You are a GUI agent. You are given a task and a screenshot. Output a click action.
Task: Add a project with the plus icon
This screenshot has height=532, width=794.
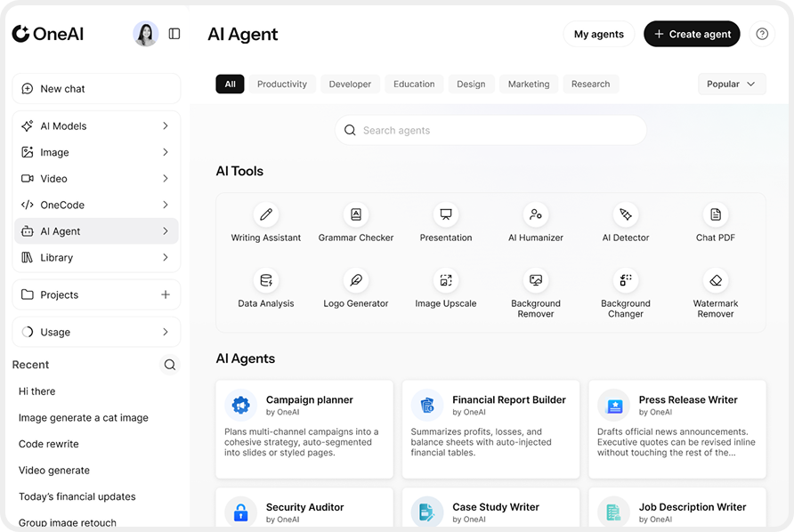click(x=166, y=294)
